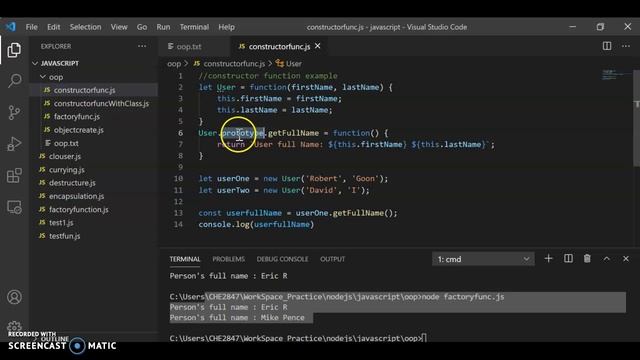Create a new terminal with plus icon
Image resolution: width=640 pixels, height=360 pixels.
[548, 259]
